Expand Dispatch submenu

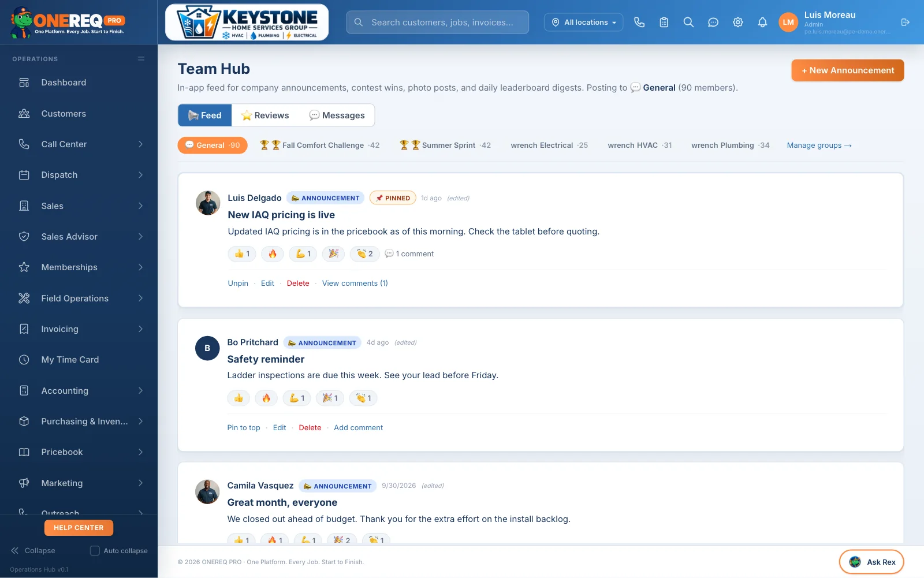point(140,175)
